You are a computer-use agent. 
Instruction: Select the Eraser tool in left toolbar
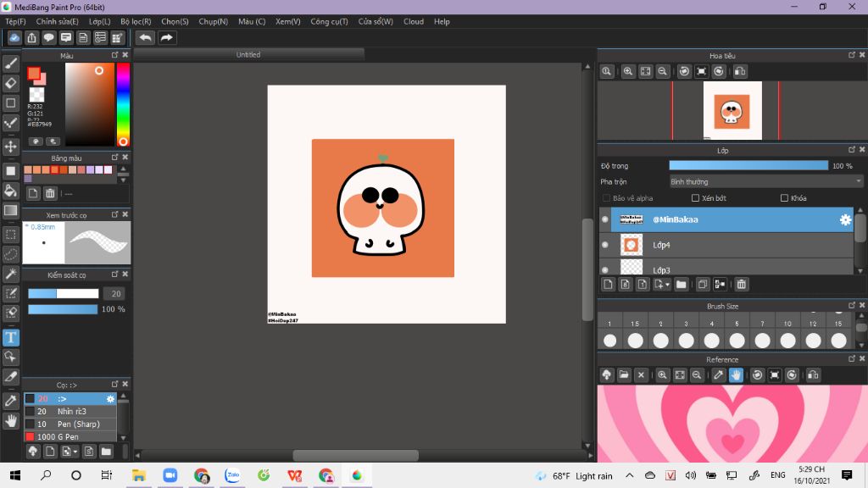click(x=11, y=83)
